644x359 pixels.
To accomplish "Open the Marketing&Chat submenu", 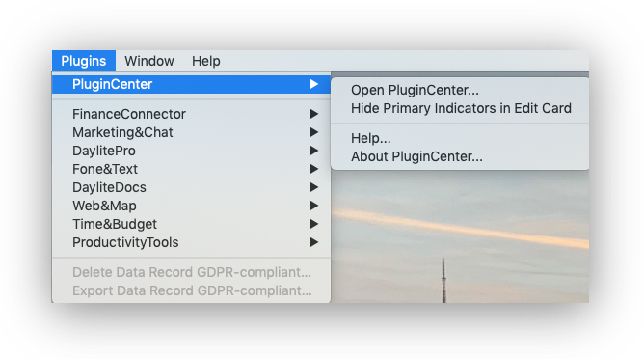I will [x=192, y=132].
